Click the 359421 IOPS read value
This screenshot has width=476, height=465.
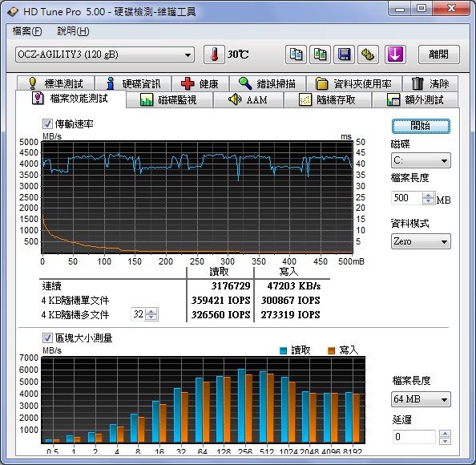[x=220, y=300]
